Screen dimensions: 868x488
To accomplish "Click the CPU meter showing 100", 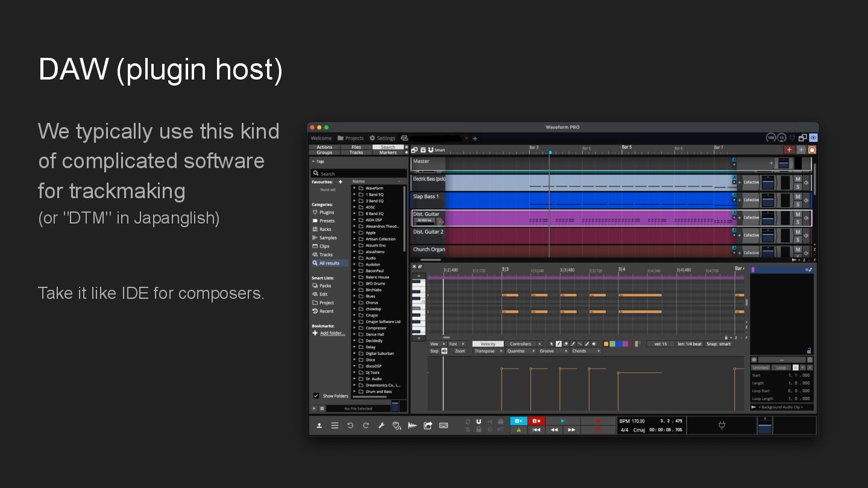I will coord(771,138).
